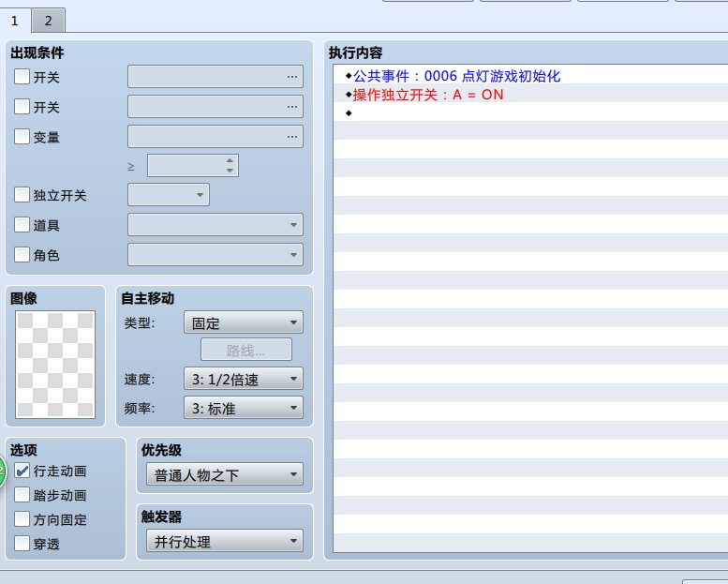Screen dimensions: 728x584
Task: Uncheck the 行走动画 option
Action: point(22,471)
